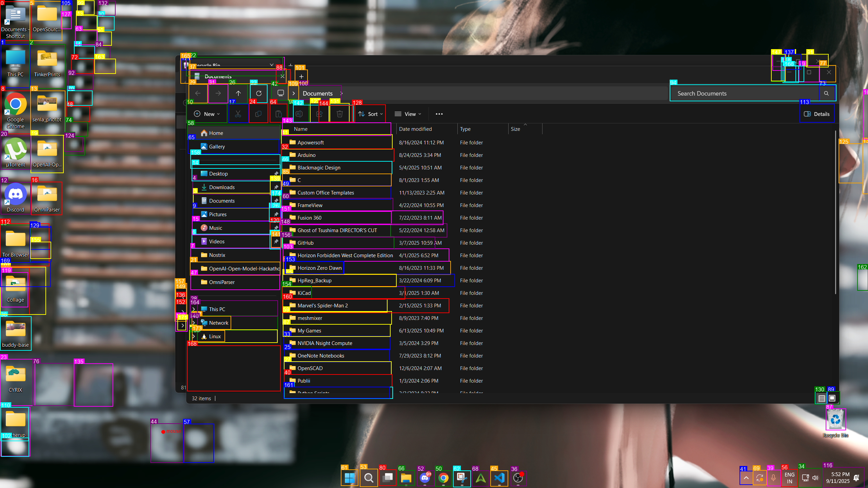Click the Refresh button
Viewport: 868px width, 488px height.
pos(259,93)
